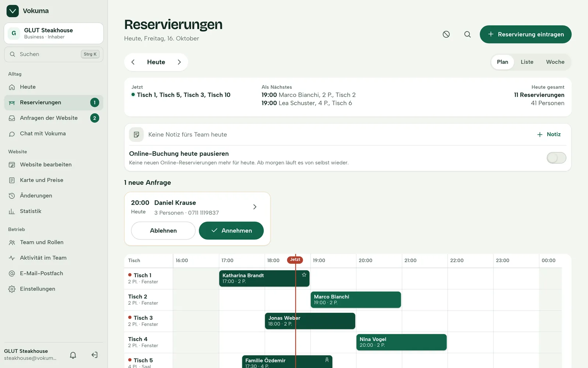Open Änderungen history page
588x368 pixels.
54,196
